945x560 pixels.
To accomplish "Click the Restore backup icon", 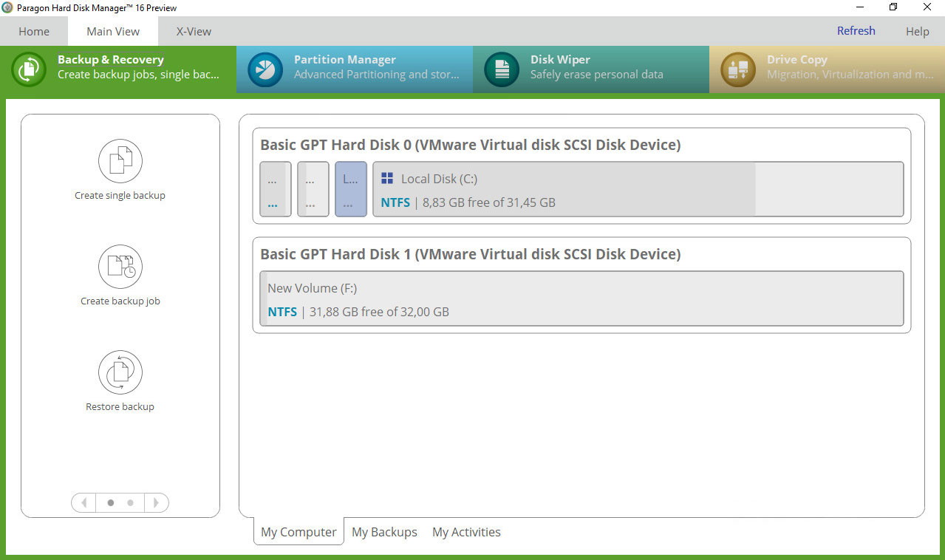I will tap(120, 372).
